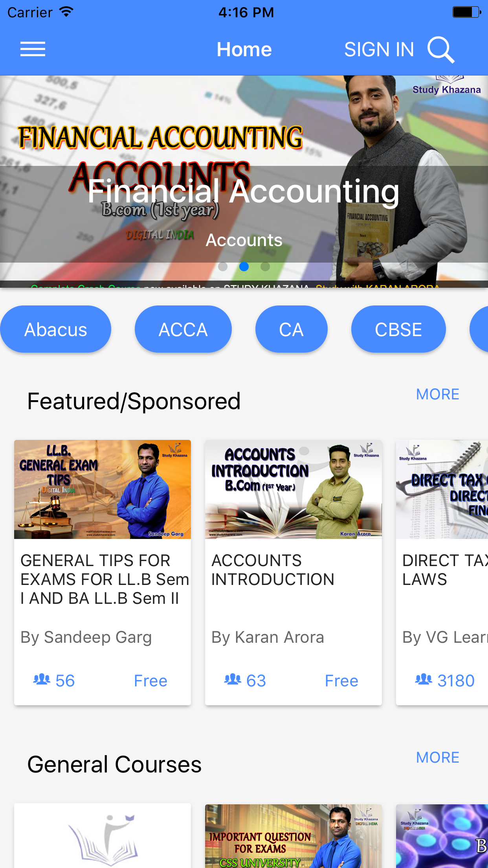The height and width of the screenshot is (868, 488).
Task: Choose the CA category chip
Action: pos(291,329)
